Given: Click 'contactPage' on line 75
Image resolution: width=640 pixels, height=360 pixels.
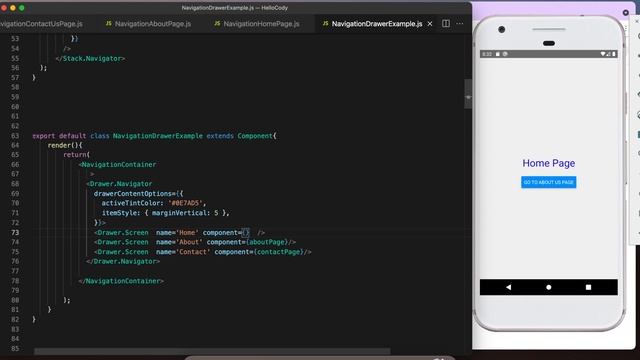Looking at the screenshot, I should click(x=279, y=252).
